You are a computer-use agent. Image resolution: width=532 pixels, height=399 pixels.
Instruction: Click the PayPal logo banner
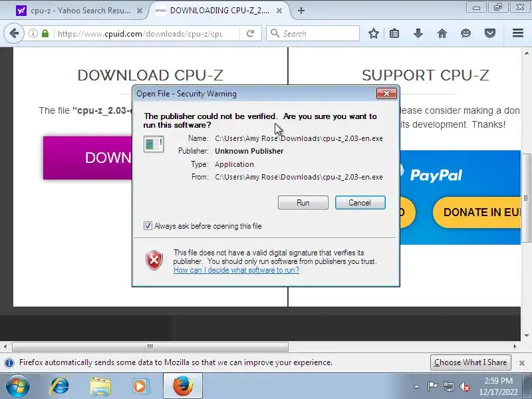point(436,175)
